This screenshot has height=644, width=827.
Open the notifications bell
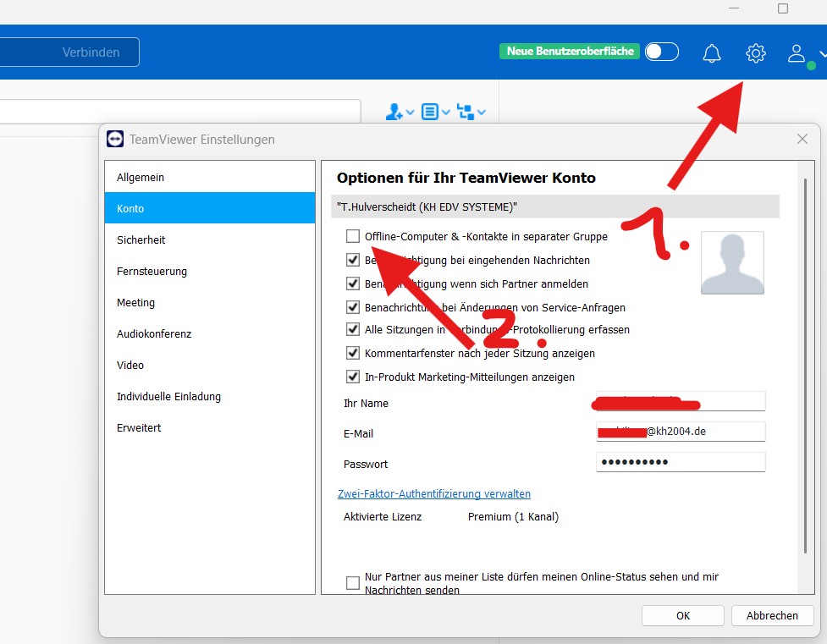[712, 52]
